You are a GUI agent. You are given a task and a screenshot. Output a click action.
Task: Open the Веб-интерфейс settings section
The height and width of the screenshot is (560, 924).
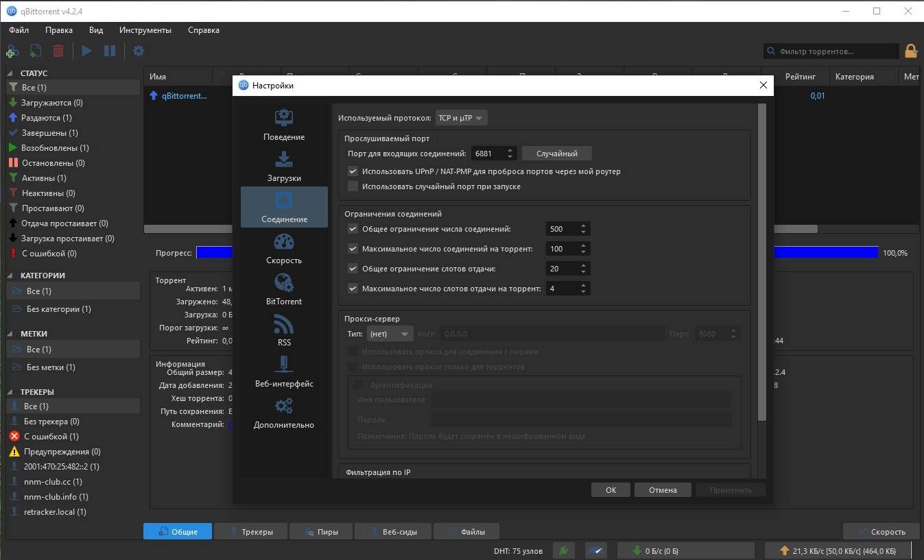(284, 372)
